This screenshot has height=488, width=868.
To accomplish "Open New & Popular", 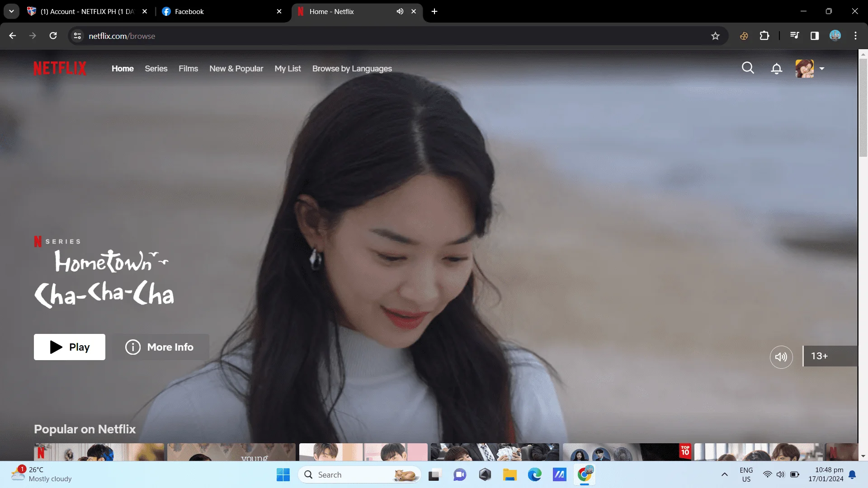I will click(236, 69).
